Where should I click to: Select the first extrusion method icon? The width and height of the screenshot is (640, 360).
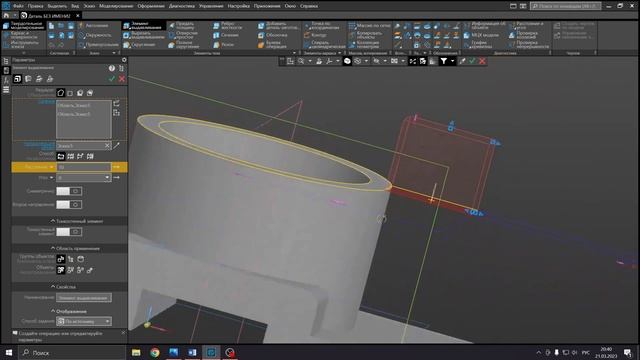[x=61, y=156]
